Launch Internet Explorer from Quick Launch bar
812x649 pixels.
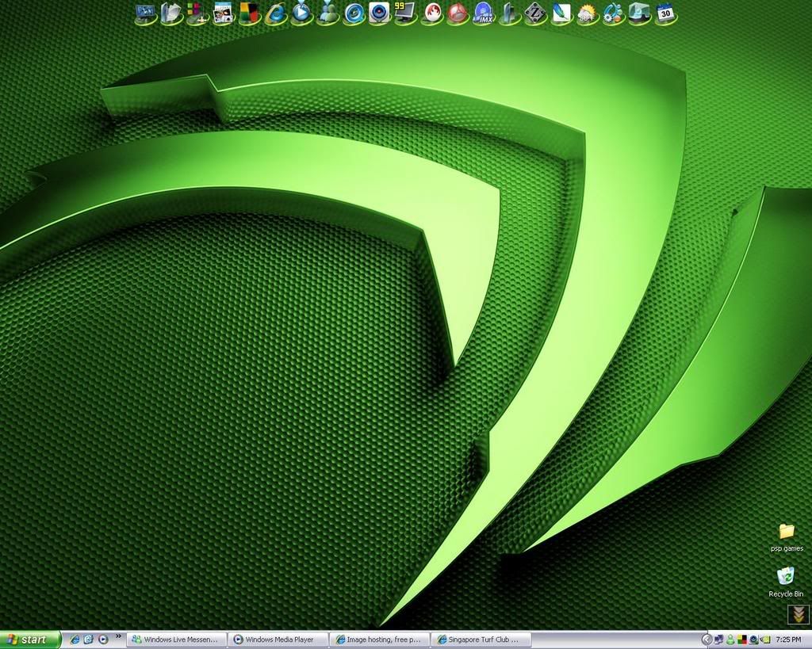(75, 639)
